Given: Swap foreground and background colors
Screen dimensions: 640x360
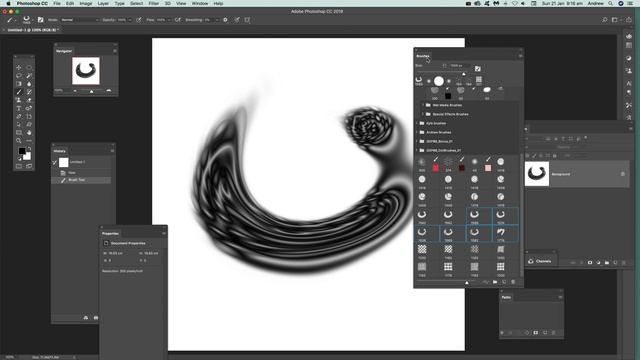Looking at the screenshot, I should (29, 149).
